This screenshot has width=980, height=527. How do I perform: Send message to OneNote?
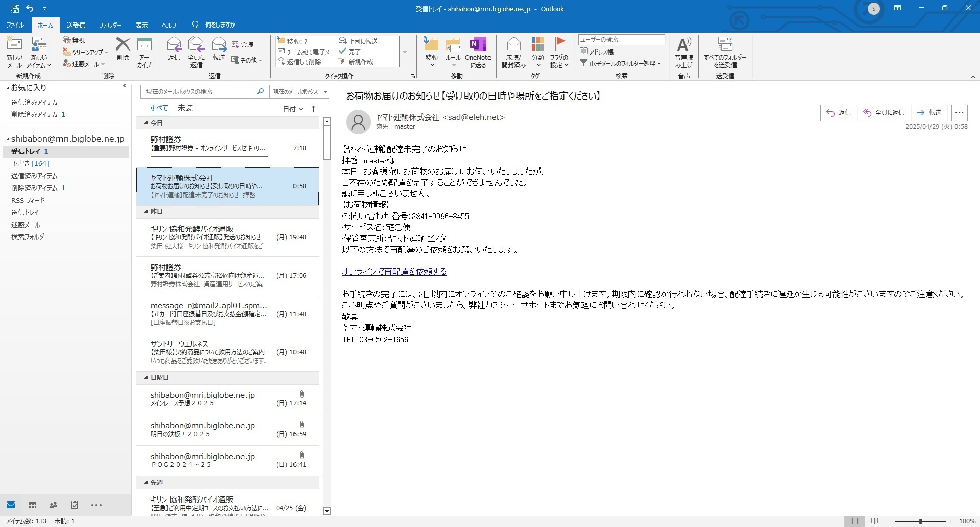478,53
